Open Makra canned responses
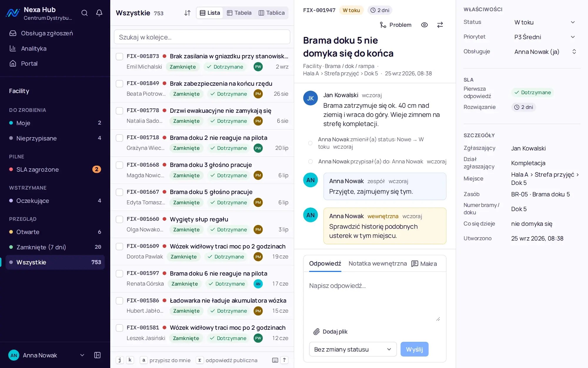Screen dimensions: 588x368 424,264
